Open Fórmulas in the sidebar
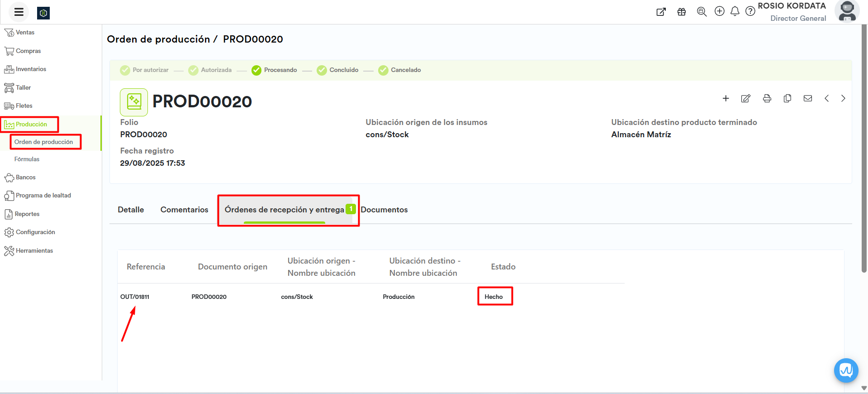The width and height of the screenshot is (868, 394). click(x=27, y=159)
